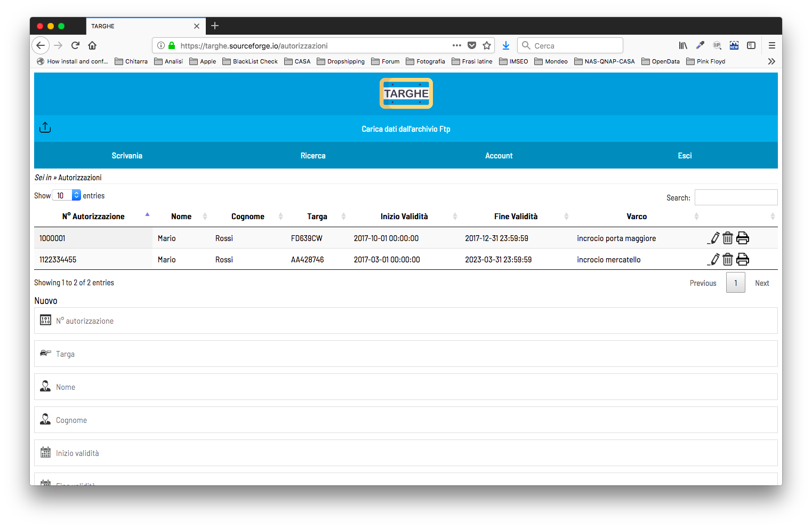Open Firefox downloads with the arrow icon

(x=505, y=45)
